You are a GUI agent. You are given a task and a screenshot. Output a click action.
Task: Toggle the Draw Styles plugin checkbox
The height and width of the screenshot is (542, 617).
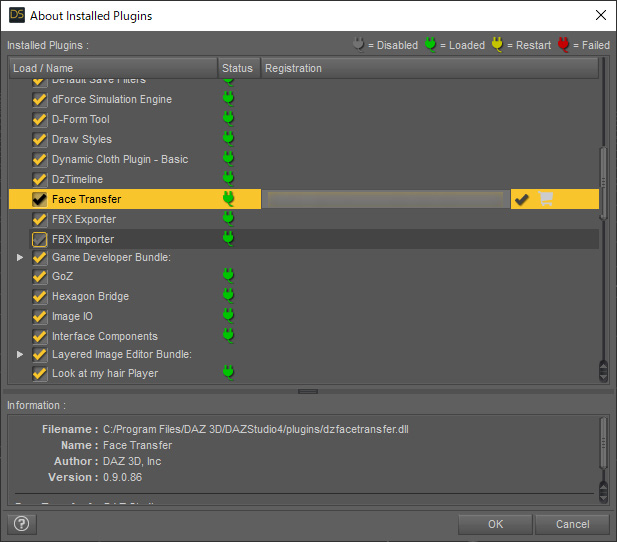[40, 139]
